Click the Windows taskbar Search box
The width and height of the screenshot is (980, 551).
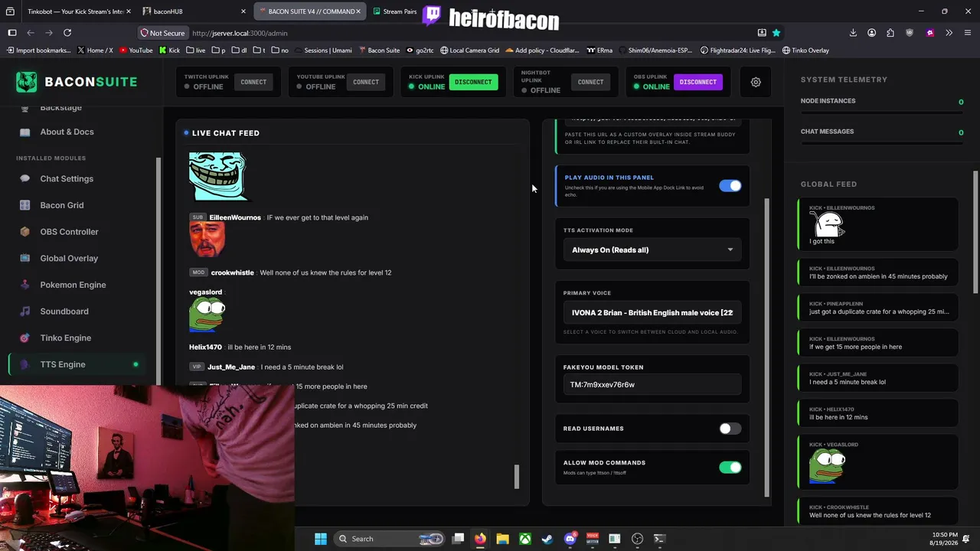pyautogui.click(x=390, y=539)
